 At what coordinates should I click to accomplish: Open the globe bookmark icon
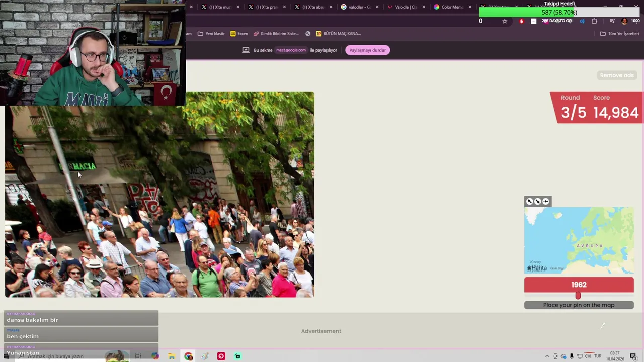point(308,34)
